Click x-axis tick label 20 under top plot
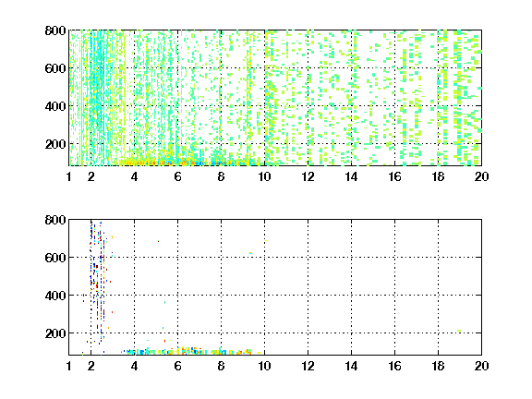The image size is (532, 399). coord(481,176)
